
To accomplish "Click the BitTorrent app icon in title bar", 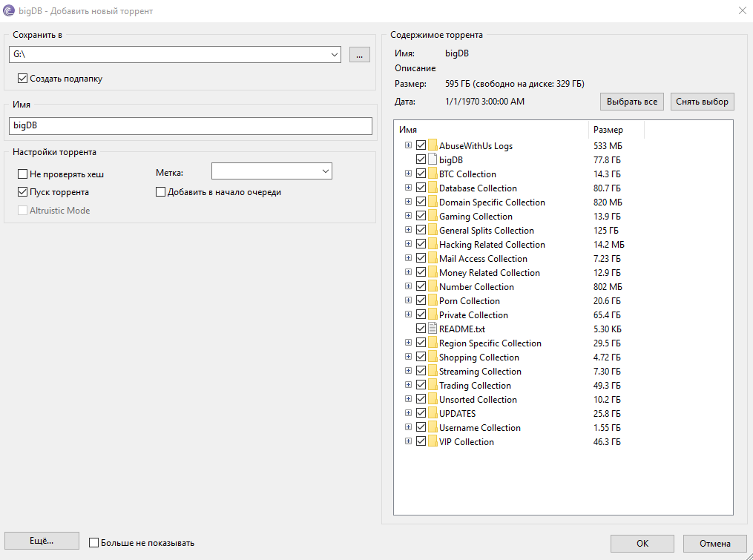I will click(9, 10).
